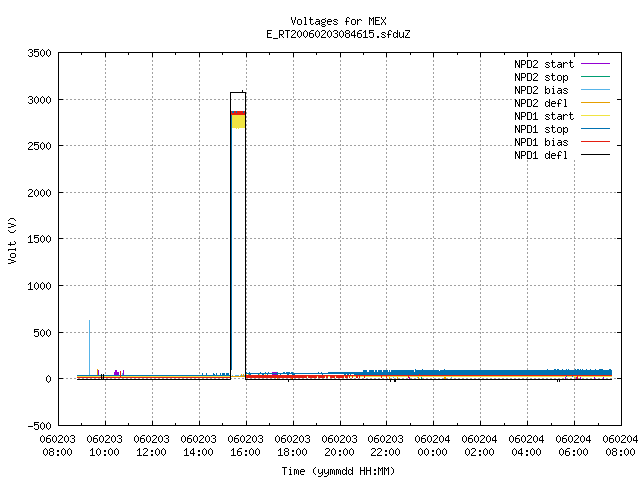The image size is (640, 480).
Task: Click the yellow NPD1 start block near 2750V
Action: point(238,121)
